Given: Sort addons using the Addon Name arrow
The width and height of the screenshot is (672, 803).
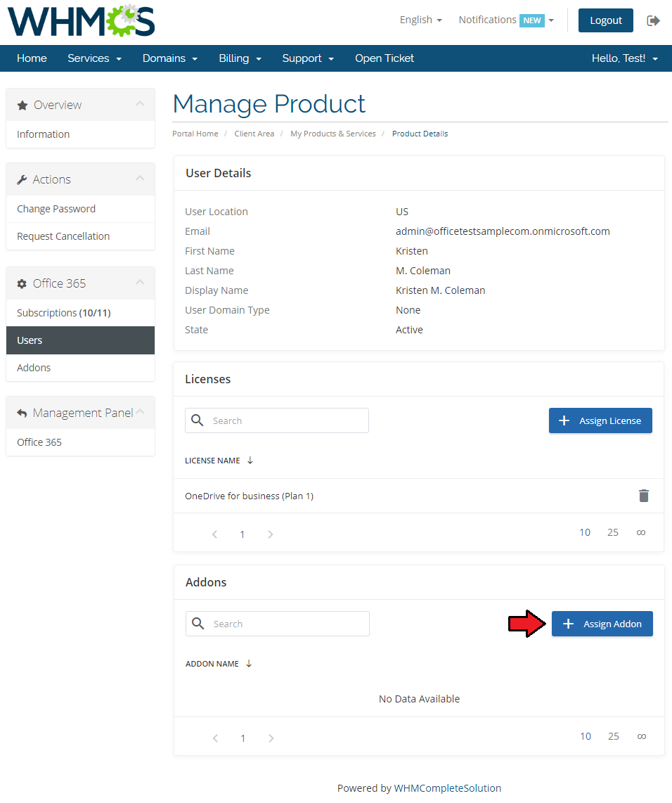Looking at the screenshot, I should [249, 664].
